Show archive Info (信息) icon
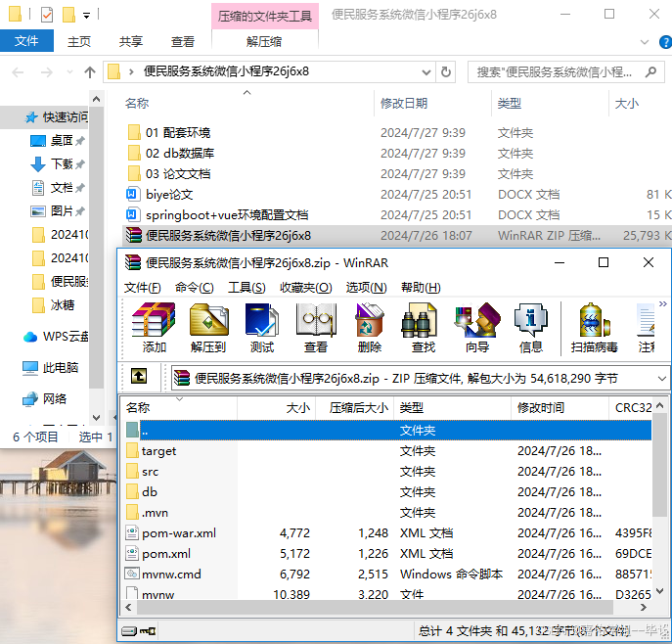Screen dimensions: 672x644 [531, 328]
